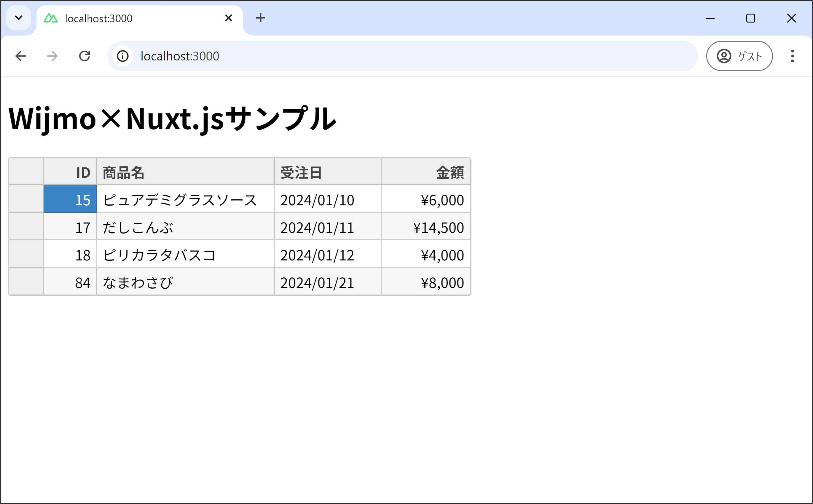Click the browser forward arrow

52,56
